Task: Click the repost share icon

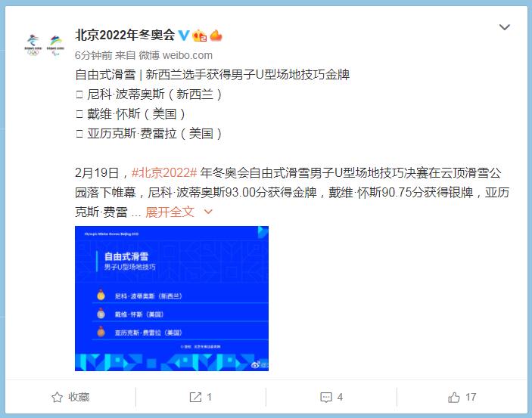Action: tap(195, 397)
